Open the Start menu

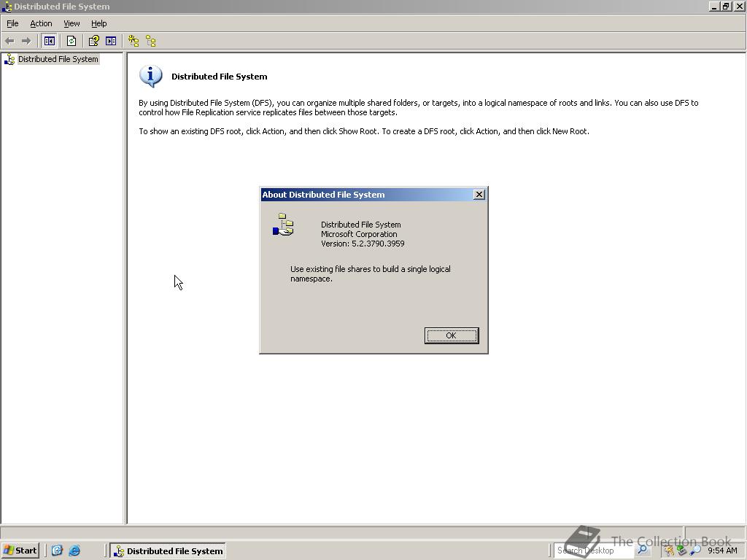(x=20, y=551)
